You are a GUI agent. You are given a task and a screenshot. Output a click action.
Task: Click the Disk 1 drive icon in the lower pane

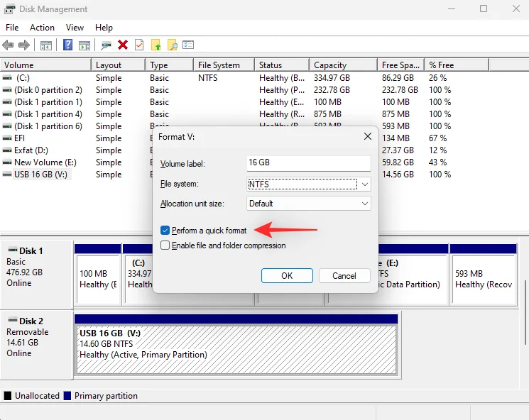[13, 250]
